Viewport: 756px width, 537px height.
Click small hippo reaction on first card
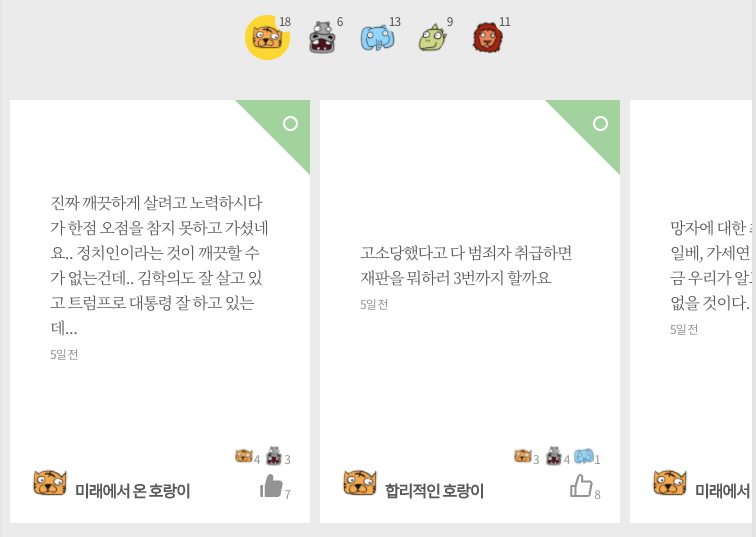click(x=274, y=456)
